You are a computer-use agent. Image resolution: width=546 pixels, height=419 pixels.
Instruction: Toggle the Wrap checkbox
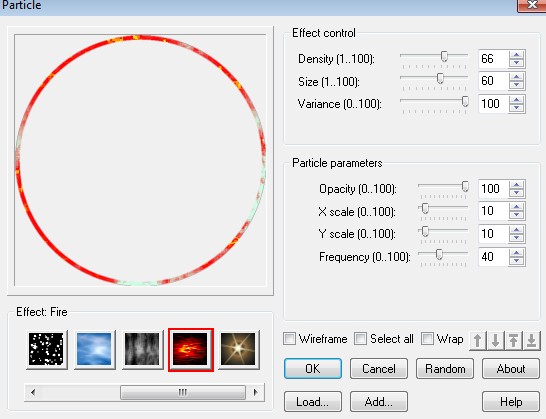coord(427,339)
